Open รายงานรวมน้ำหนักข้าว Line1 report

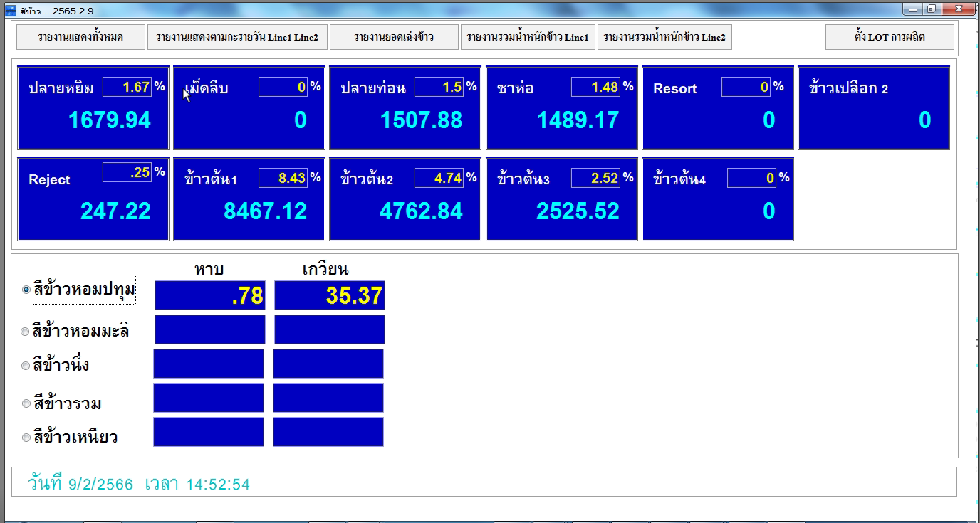click(x=527, y=37)
